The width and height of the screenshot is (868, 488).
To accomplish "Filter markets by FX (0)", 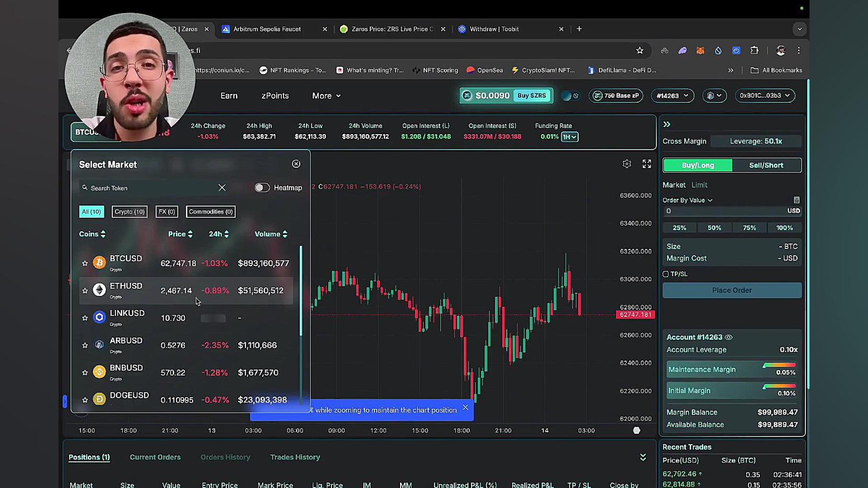I will [167, 212].
